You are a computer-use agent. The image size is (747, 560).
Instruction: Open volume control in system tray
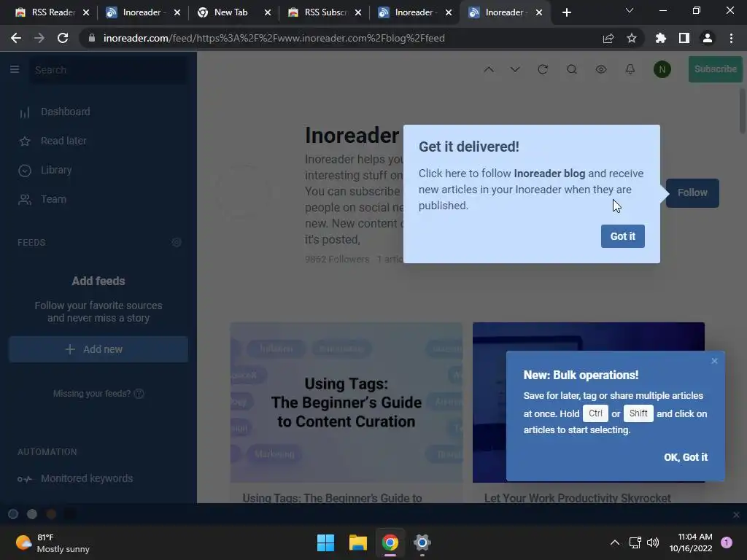pyautogui.click(x=653, y=542)
